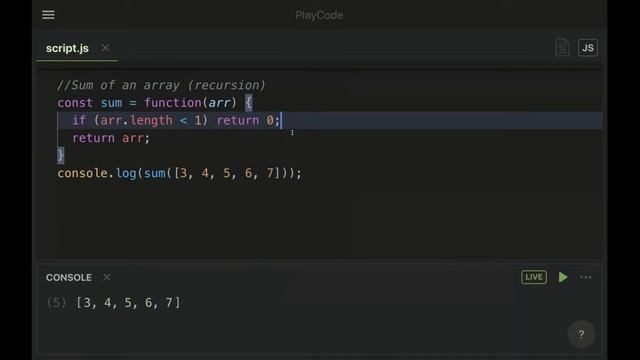This screenshot has height=360, width=640.
Task: Select the JS language icon
Action: pos(588,48)
